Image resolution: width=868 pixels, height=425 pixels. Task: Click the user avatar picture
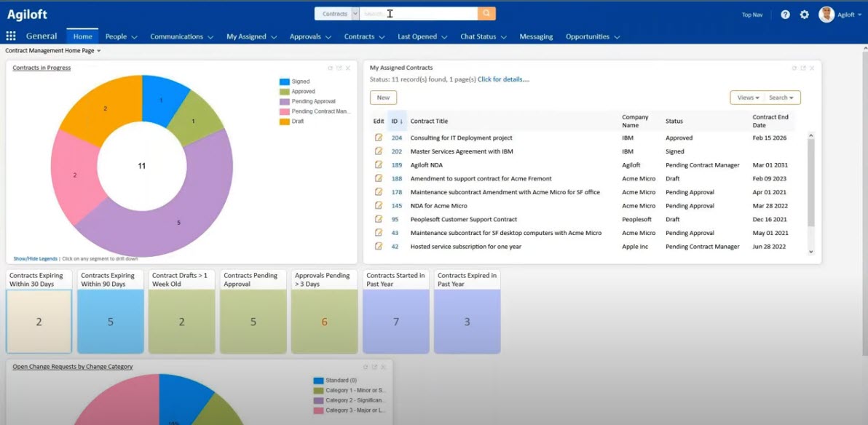[x=826, y=15]
